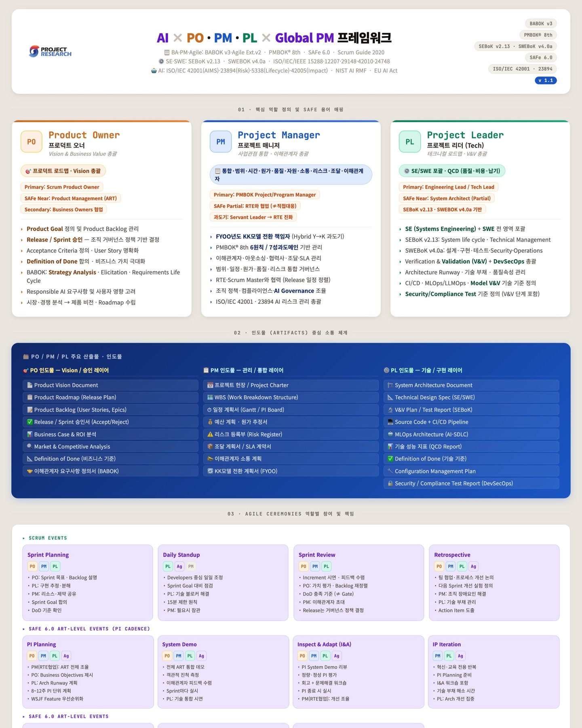Click the checkmark icon beside Definition of Done (기술 기준)
This screenshot has width=582, height=728.
pyautogui.click(x=390, y=459)
